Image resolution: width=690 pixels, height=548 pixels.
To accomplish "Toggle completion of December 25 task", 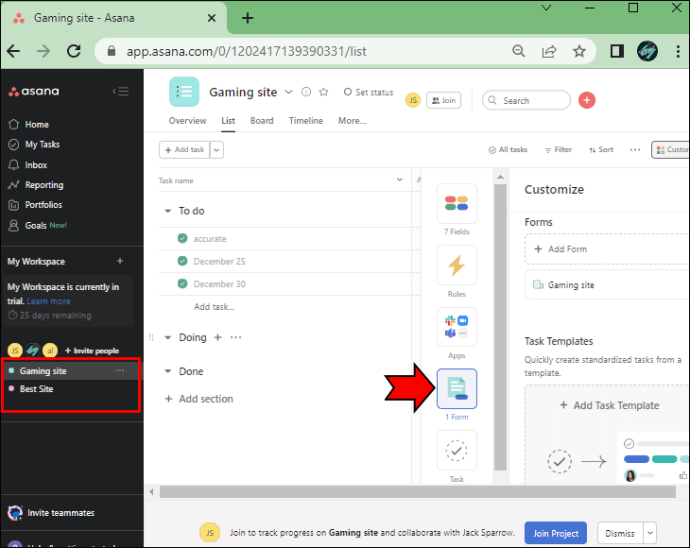I will pyautogui.click(x=183, y=261).
